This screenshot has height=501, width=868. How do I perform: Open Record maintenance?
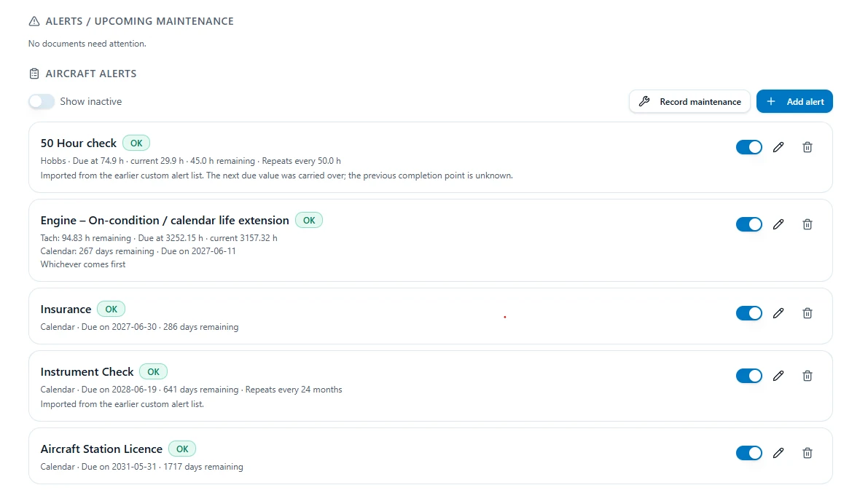(x=689, y=101)
